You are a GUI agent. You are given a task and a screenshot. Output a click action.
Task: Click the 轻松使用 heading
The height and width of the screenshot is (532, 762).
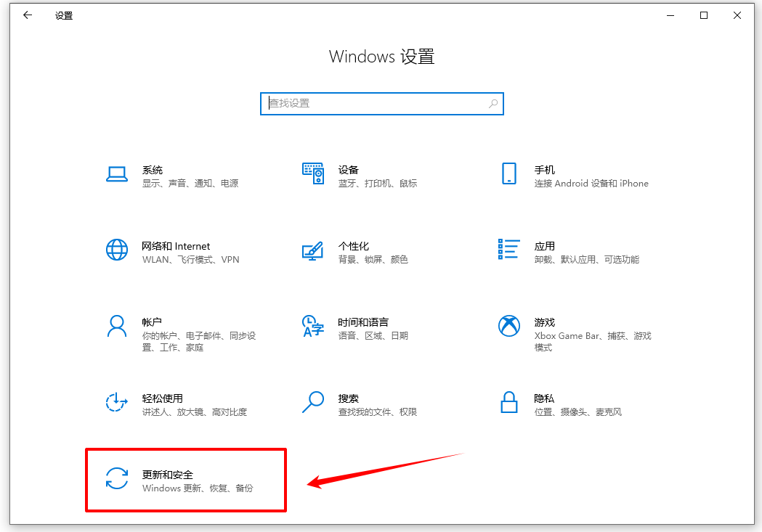(162, 398)
